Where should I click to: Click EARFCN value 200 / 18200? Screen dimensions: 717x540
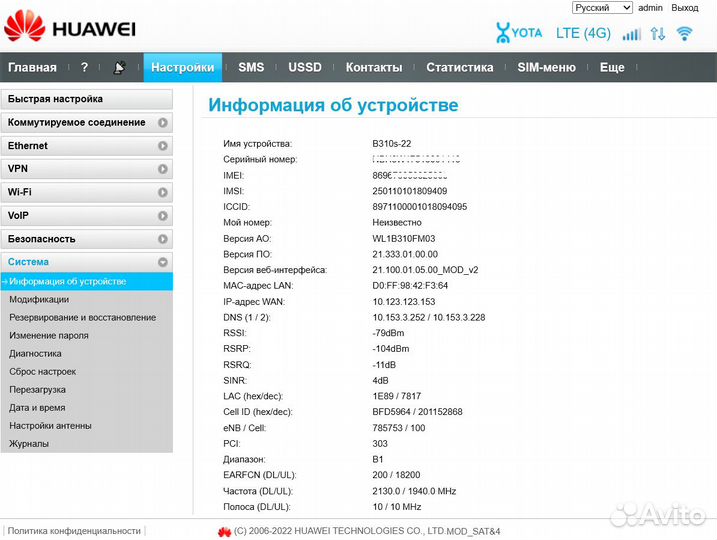click(x=396, y=475)
